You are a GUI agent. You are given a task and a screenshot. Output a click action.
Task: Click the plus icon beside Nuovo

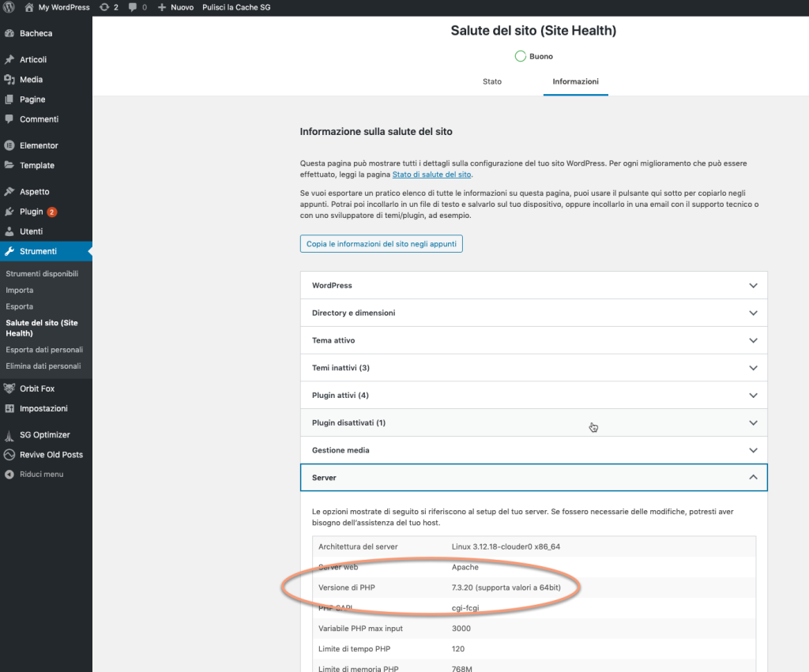click(x=161, y=7)
